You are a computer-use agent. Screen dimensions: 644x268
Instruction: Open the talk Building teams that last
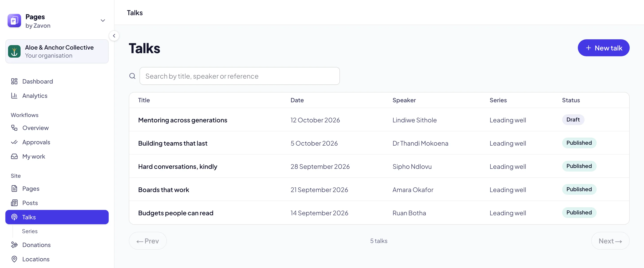173,143
